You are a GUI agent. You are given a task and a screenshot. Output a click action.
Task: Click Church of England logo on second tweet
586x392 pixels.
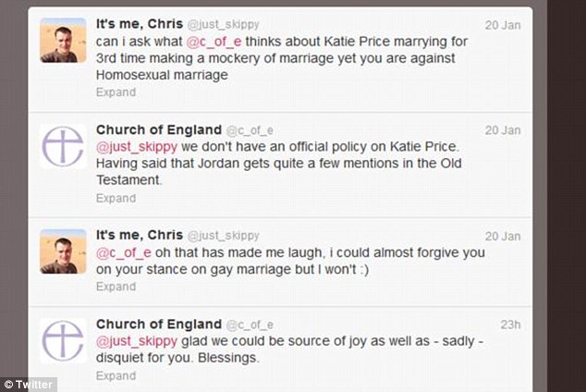(x=64, y=146)
